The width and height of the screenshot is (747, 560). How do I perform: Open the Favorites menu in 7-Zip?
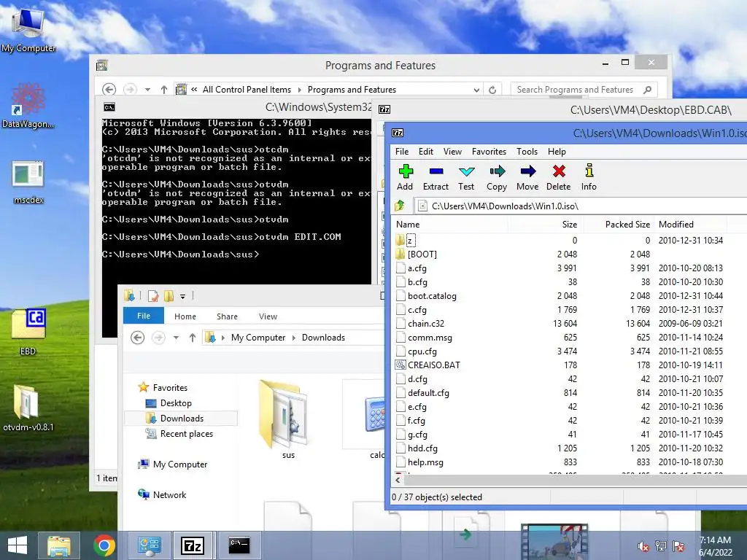point(489,152)
